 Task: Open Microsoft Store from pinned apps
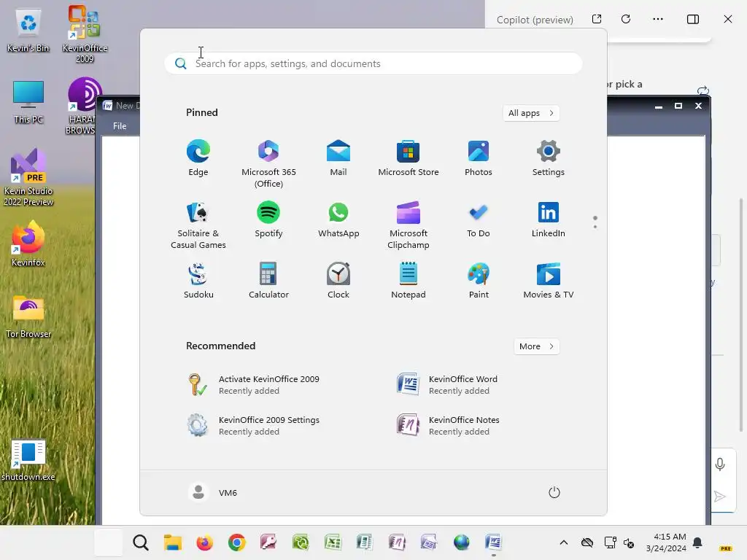pyautogui.click(x=409, y=158)
